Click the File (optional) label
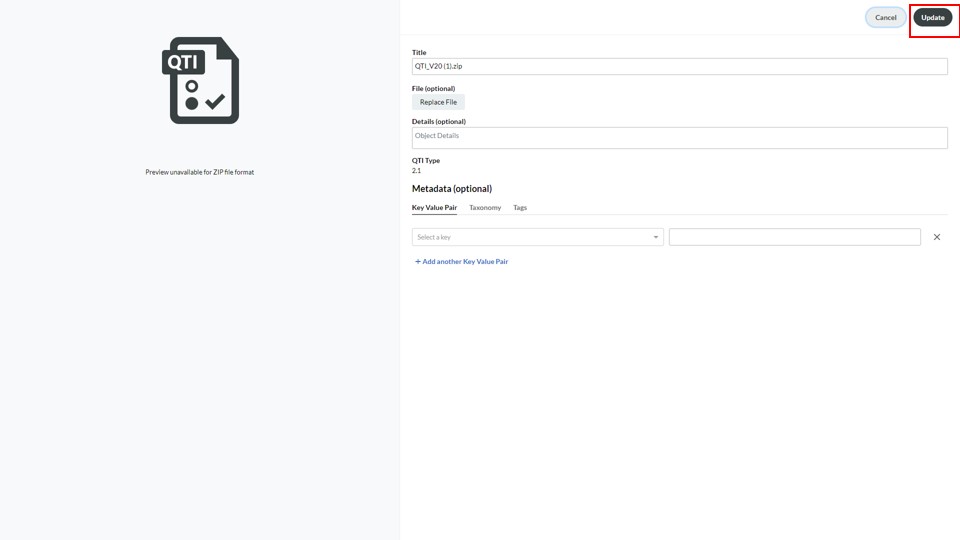Viewport: 960px width, 540px height. point(433,88)
